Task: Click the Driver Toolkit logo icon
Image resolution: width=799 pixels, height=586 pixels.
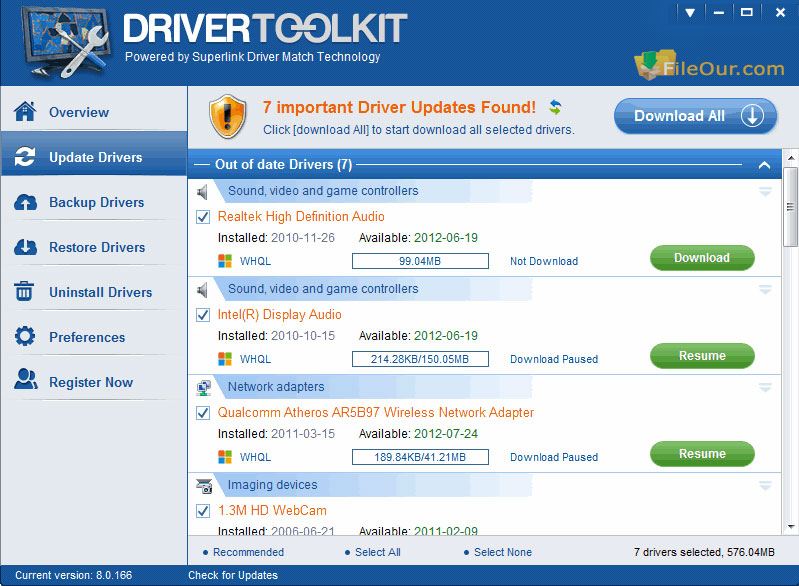Action: tap(65, 43)
